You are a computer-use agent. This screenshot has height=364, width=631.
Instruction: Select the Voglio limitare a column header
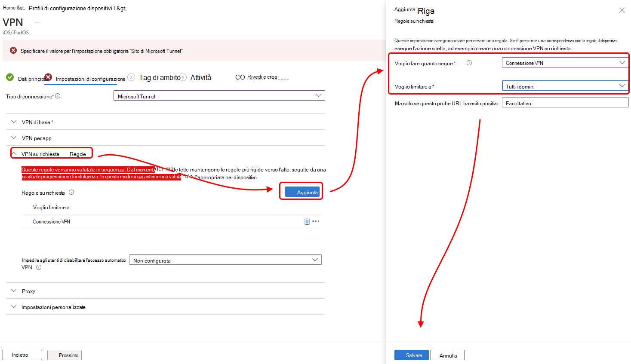pyautogui.click(x=51, y=208)
